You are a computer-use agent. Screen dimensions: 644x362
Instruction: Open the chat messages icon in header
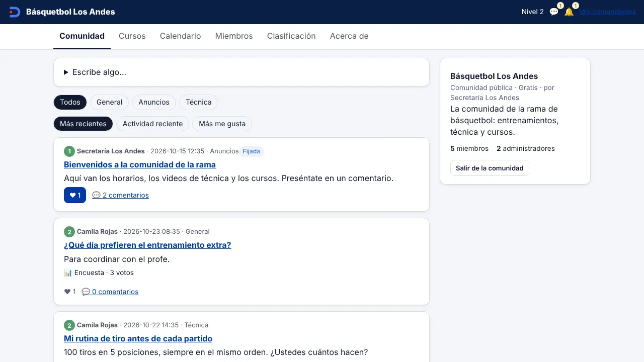[554, 12]
